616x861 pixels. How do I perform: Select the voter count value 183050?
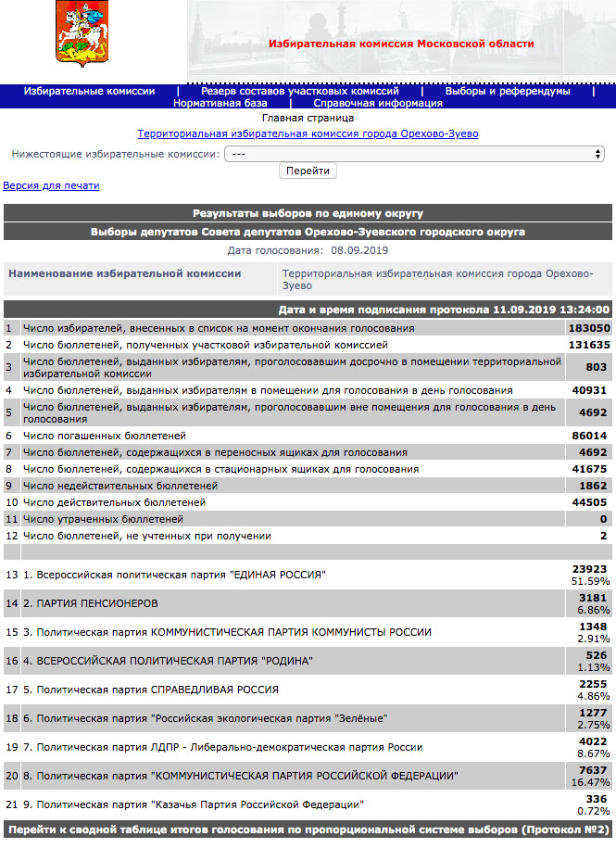589,328
